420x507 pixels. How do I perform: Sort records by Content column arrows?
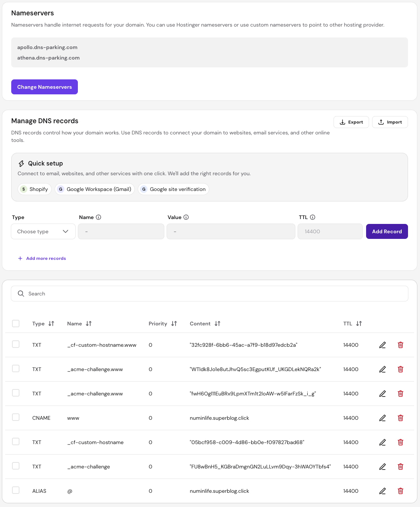pos(217,324)
